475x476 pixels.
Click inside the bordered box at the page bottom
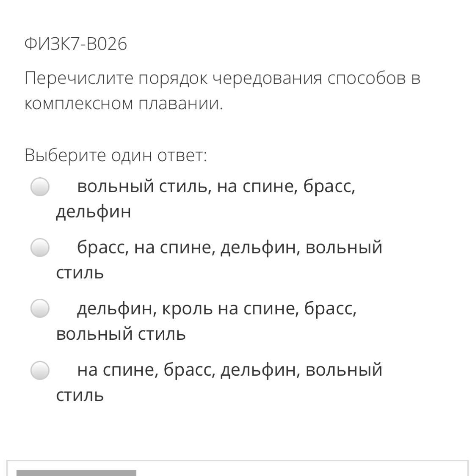pyautogui.click(x=237, y=468)
